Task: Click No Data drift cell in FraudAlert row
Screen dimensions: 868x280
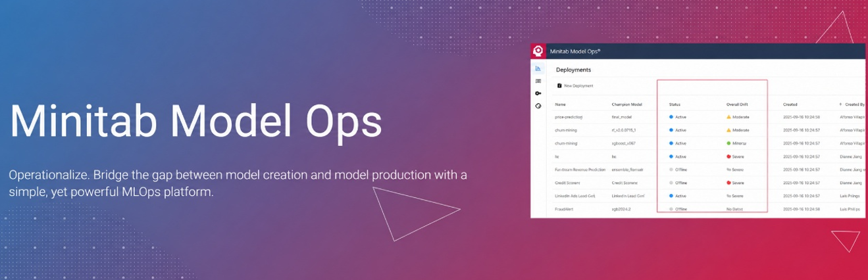Action: (735, 209)
